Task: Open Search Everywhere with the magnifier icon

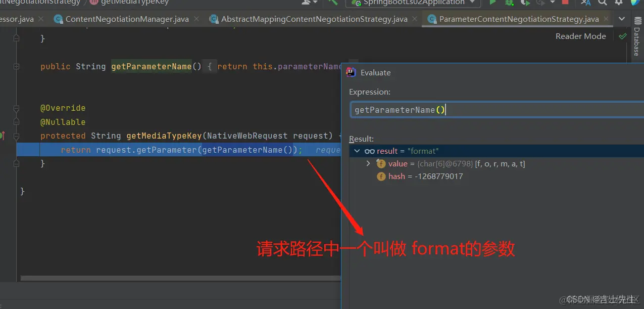Action: (x=602, y=3)
